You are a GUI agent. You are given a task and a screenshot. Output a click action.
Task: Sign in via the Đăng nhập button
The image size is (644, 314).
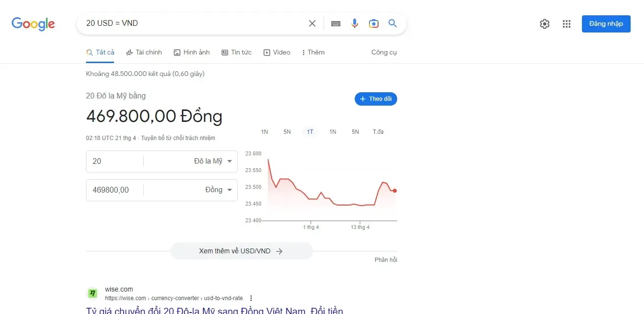(x=606, y=23)
